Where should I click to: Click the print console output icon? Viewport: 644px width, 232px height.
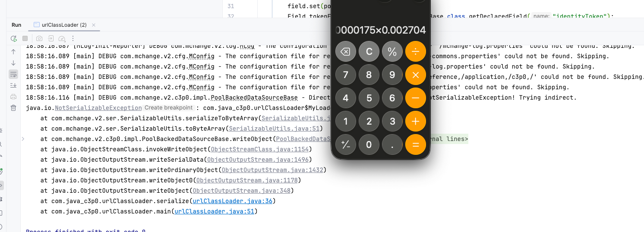pos(13,97)
